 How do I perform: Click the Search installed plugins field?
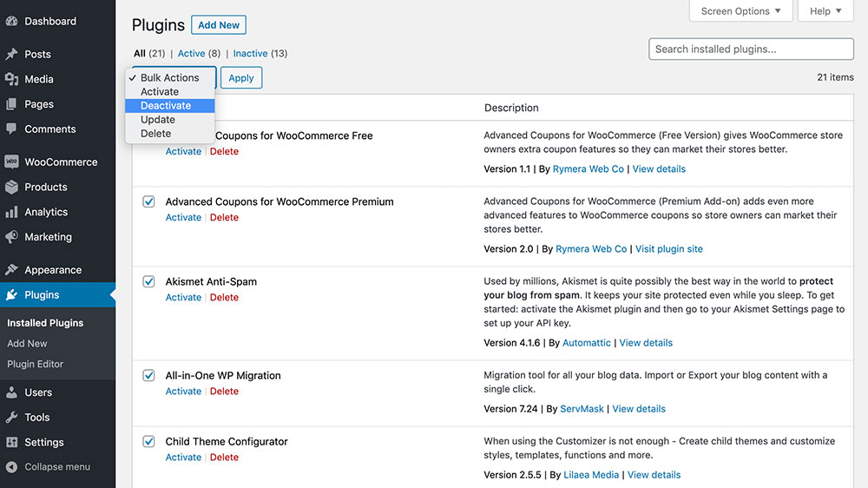[751, 49]
